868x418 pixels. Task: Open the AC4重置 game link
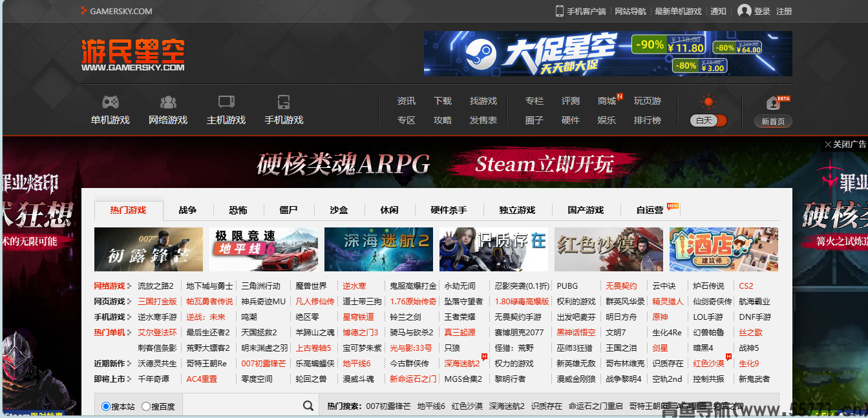point(202,379)
